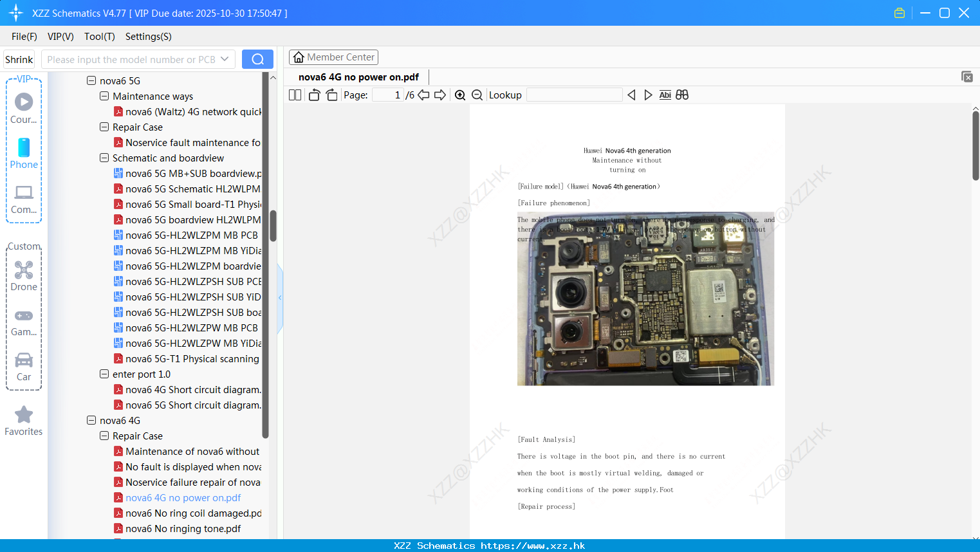Image resolution: width=980 pixels, height=552 pixels.
Task: Open nova6 4G Short circuit diagram
Action: (187, 390)
